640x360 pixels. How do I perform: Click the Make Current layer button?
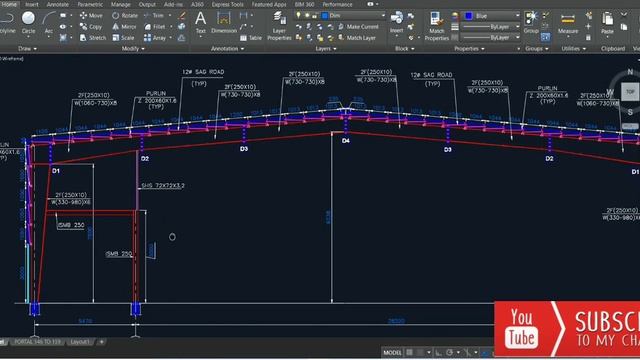[358, 27]
